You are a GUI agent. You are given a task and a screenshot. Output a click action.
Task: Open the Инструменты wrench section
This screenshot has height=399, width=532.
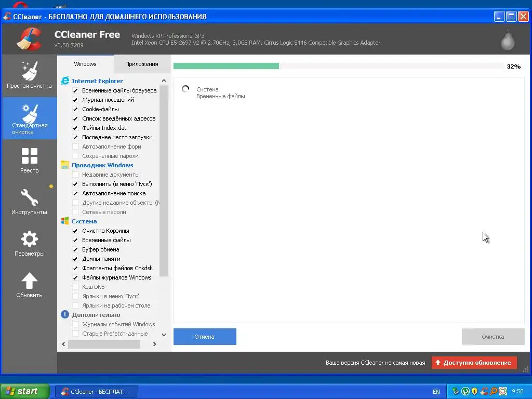click(29, 202)
